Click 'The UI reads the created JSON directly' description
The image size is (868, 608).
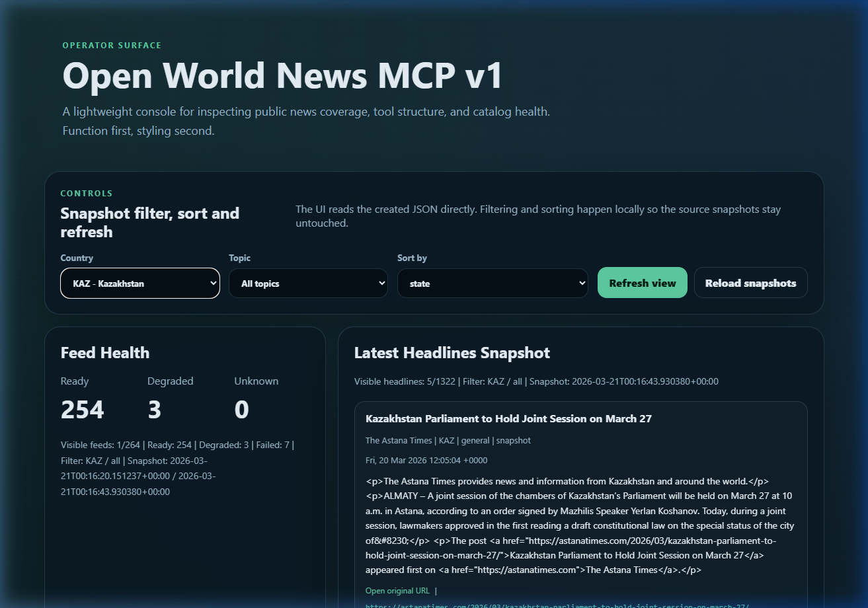pyautogui.click(x=538, y=216)
